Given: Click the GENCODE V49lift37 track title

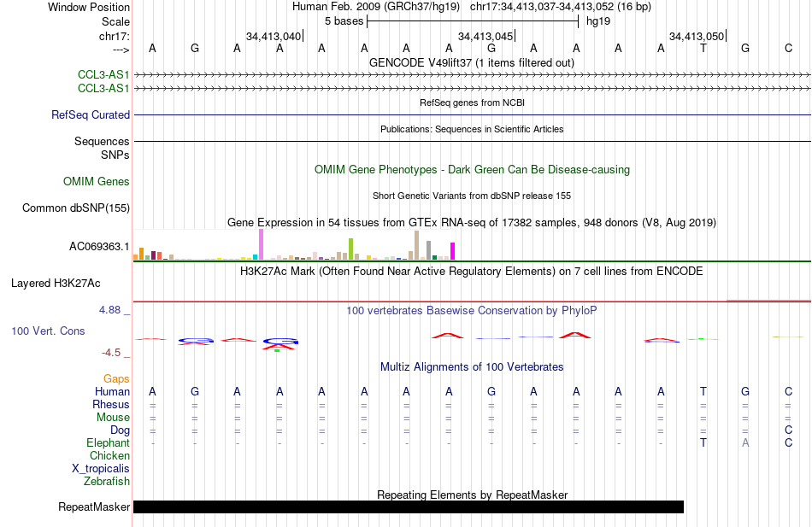Looking at the screenshot, I should [472, 63].
